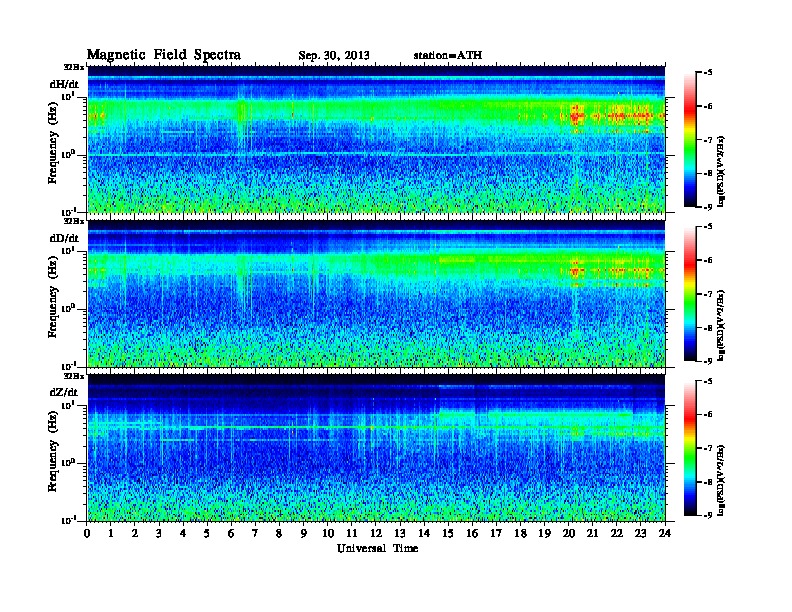Select the "dD/dt" panel label
The width and height of the screenshot is (792, 612).
point(64,238)
